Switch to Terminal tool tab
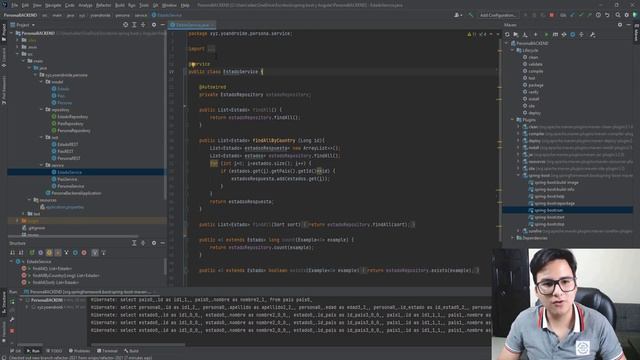Viewport: 640px width, 360px height. (107, 351)
